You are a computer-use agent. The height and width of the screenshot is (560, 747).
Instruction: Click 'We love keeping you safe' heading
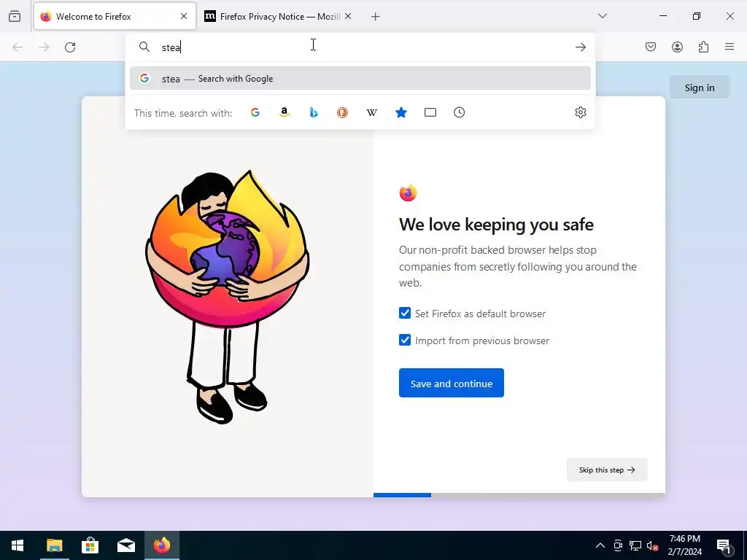coord(496,225)
